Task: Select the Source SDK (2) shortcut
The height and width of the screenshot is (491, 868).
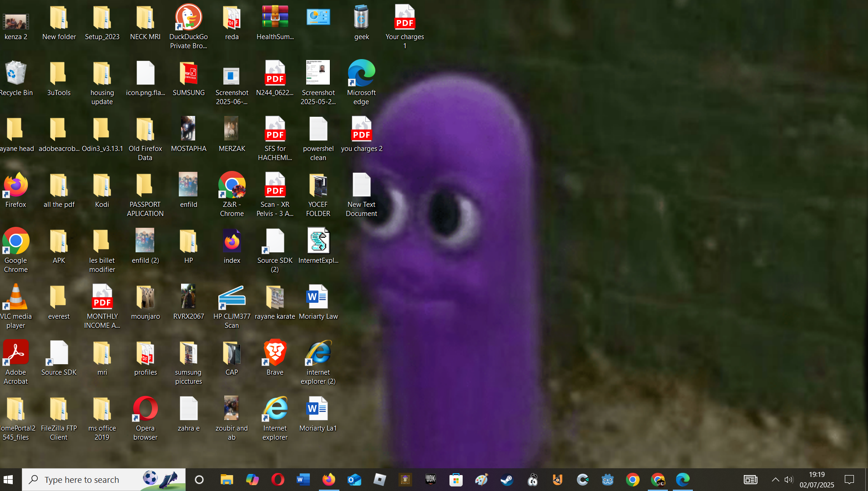Action: tap(275, 251)
